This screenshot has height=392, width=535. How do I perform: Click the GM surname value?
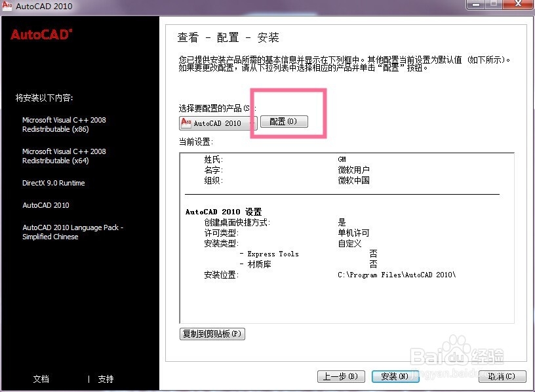[342, 159]
